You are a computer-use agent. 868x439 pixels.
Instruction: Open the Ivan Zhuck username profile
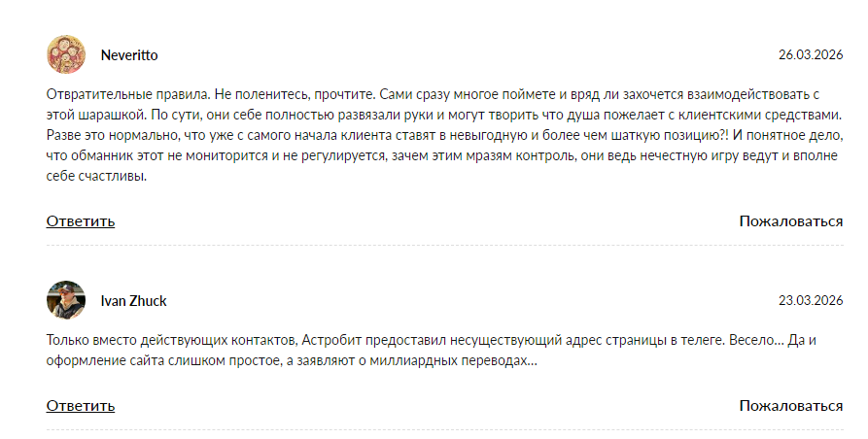point(134,301)
